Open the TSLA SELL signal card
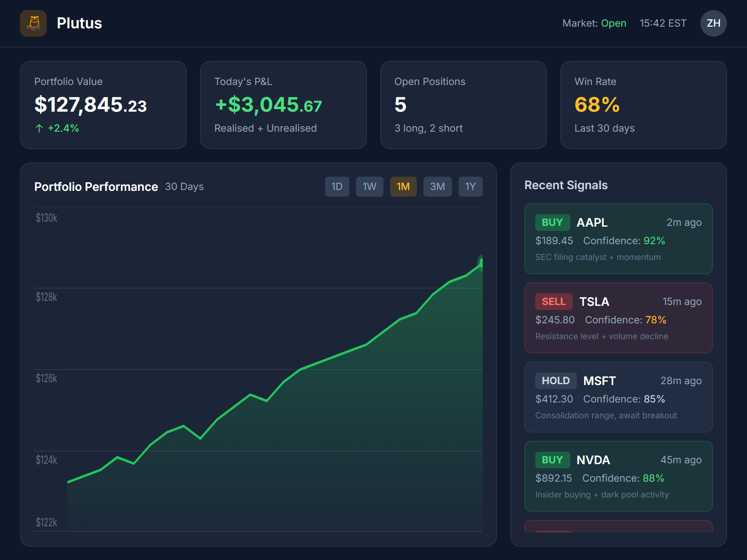 click(x=618, y=318)
